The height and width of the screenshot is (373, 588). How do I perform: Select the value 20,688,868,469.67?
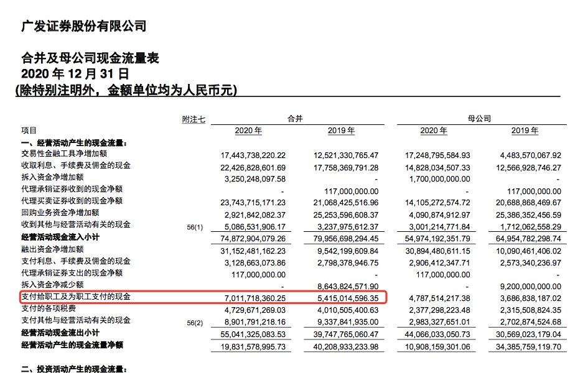pos(529,203)
